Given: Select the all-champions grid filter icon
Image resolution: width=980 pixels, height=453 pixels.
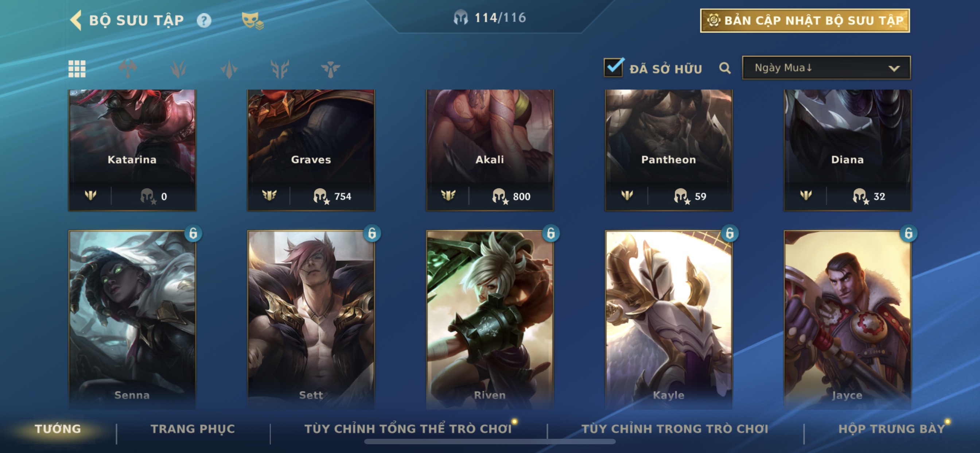Looking at the screenshot, I should [x=77, y=69].
